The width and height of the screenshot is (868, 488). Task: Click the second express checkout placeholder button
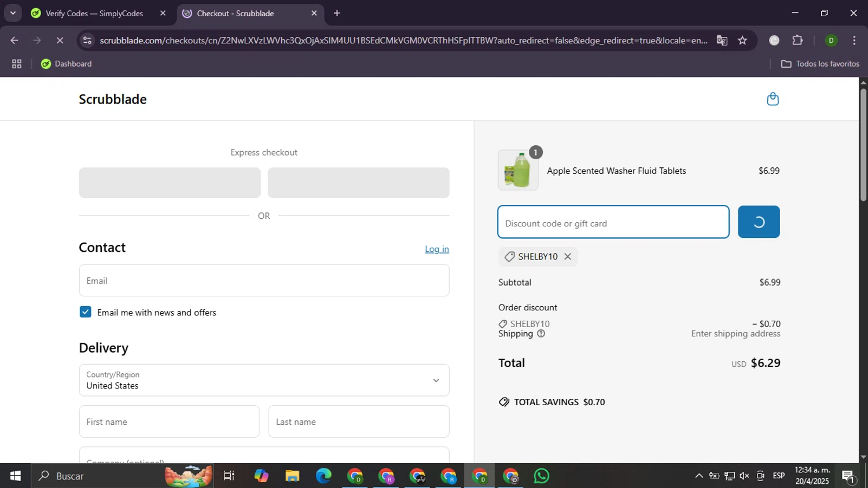coord(359,183)
